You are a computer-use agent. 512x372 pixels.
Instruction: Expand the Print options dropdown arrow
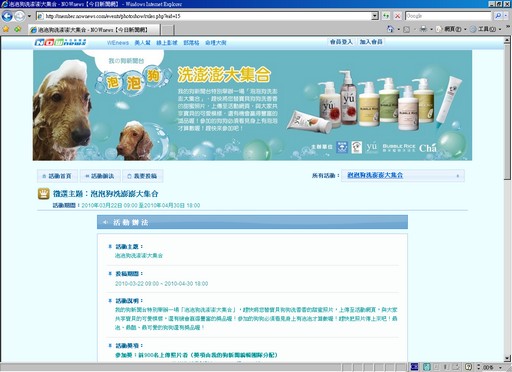pyautogui.click(x=431, y=29)
